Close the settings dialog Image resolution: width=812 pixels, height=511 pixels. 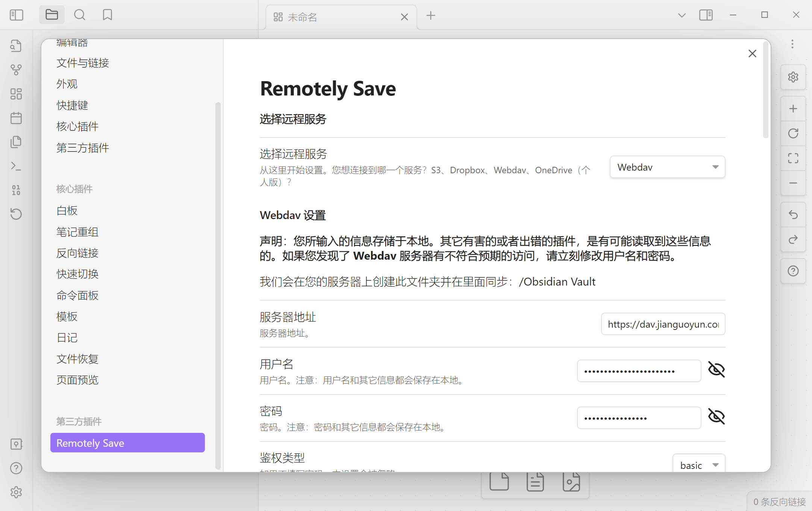[x=752, y=54]
